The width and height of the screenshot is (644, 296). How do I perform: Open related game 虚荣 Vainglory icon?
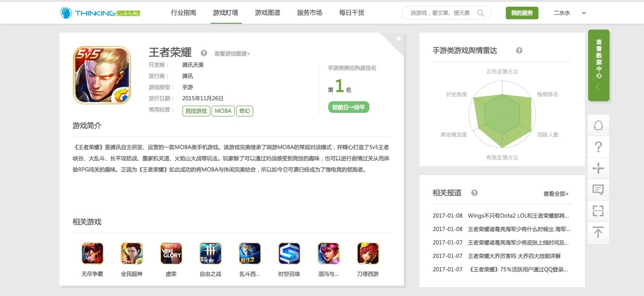[171, 253]
